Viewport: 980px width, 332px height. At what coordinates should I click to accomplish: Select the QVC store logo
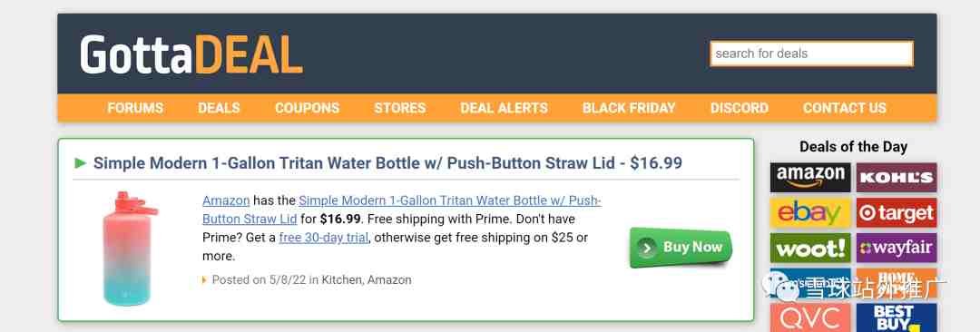pos(810,317)
